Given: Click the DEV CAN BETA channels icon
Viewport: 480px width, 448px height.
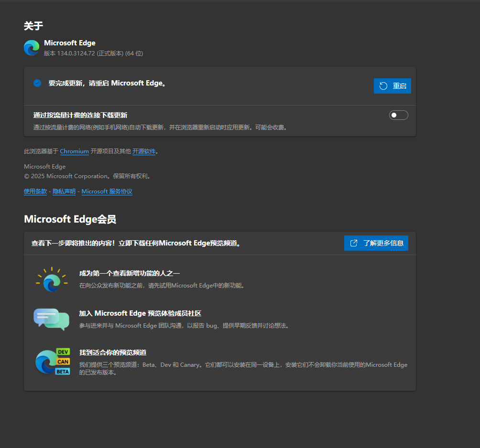Looking at the screenshot, I should click(53, 362).
